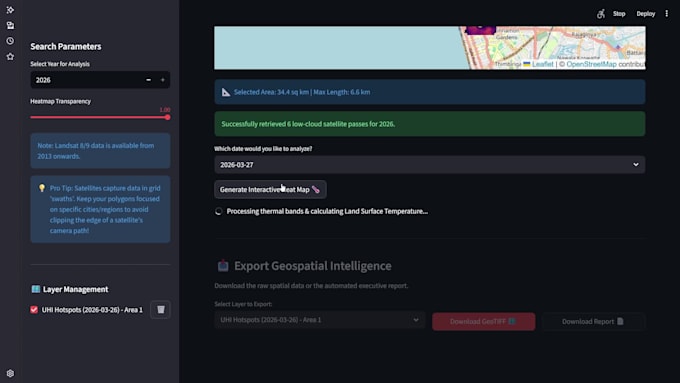The height and width of the screenshot is (383, 680).
Task: Open settings gear at bottom left
Action: pos(10,373)
